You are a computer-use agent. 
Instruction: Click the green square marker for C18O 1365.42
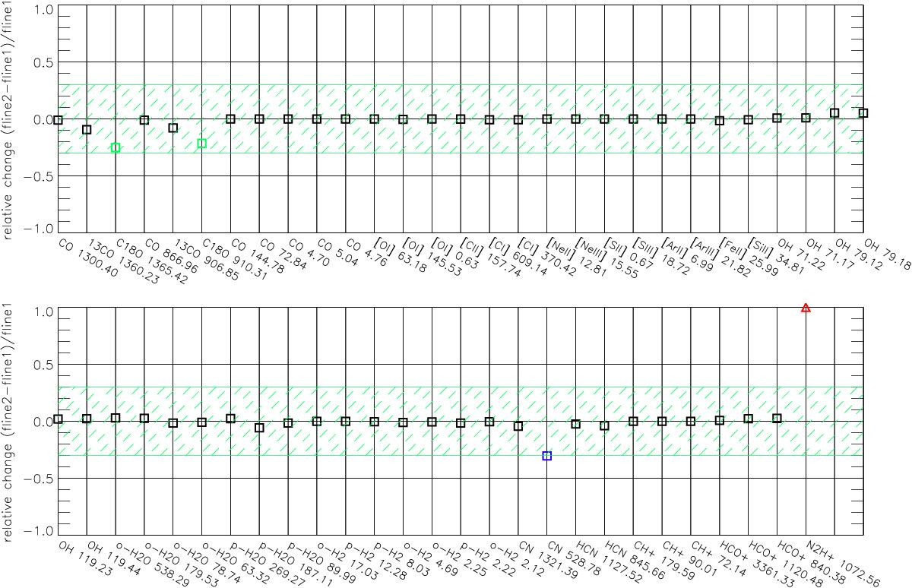116,147
